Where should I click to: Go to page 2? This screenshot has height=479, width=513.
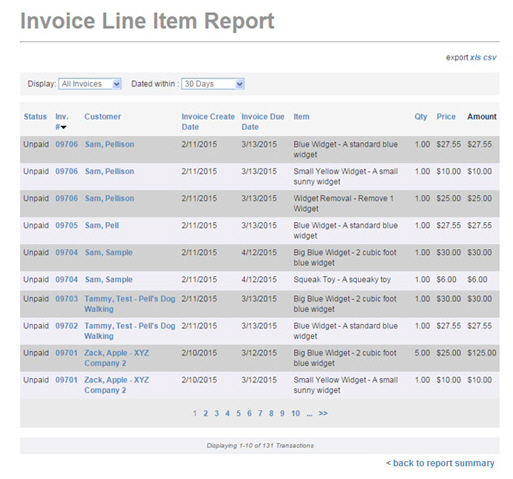click(206, 413)
